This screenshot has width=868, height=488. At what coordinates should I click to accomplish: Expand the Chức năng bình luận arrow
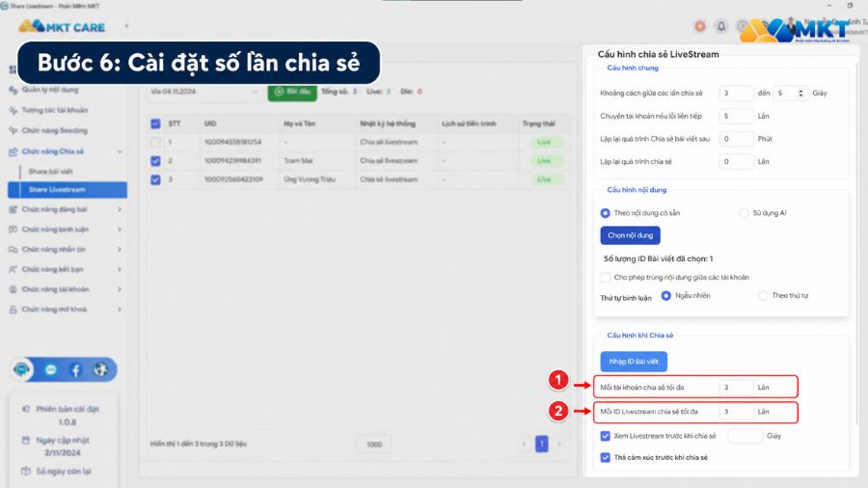tap(120, 230)
